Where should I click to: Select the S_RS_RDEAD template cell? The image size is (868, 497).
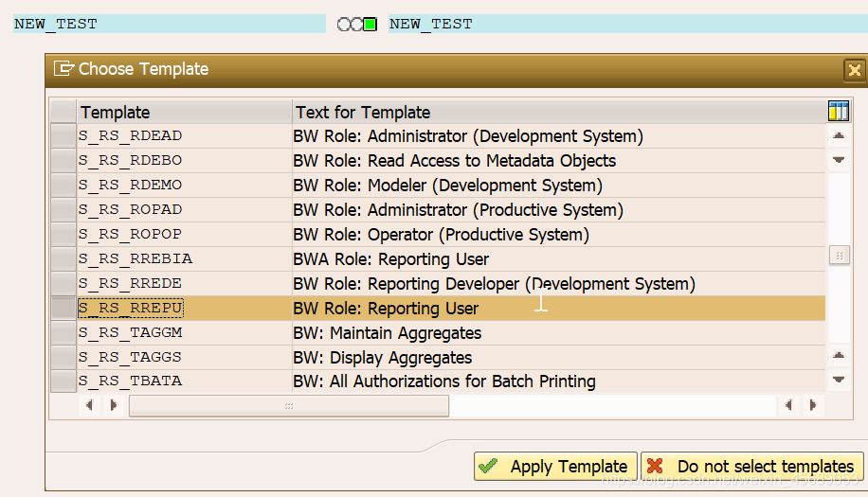pyautogui.click(x=185, y=136)
